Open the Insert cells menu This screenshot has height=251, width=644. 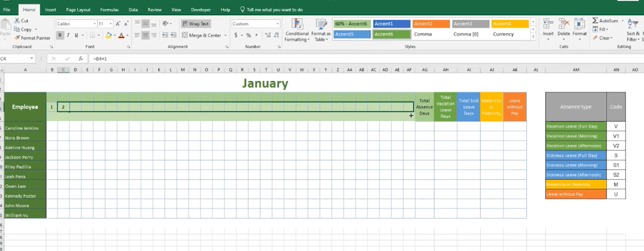tap(548, 30)
